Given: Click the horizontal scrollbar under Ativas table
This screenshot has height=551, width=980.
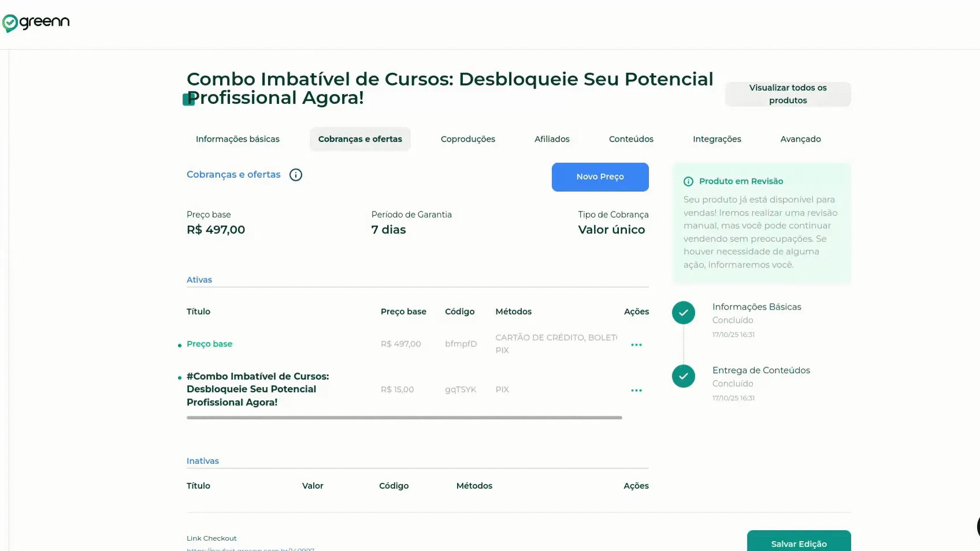Looking at the screenshot, I should coord(404,418).
